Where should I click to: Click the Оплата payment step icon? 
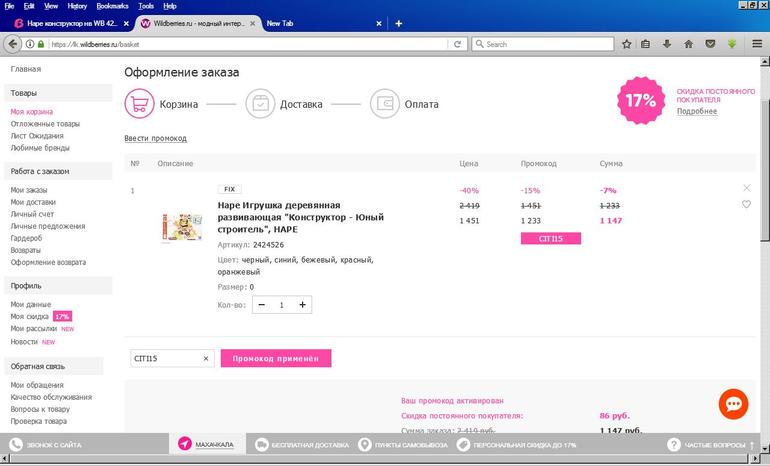point(384,103)
